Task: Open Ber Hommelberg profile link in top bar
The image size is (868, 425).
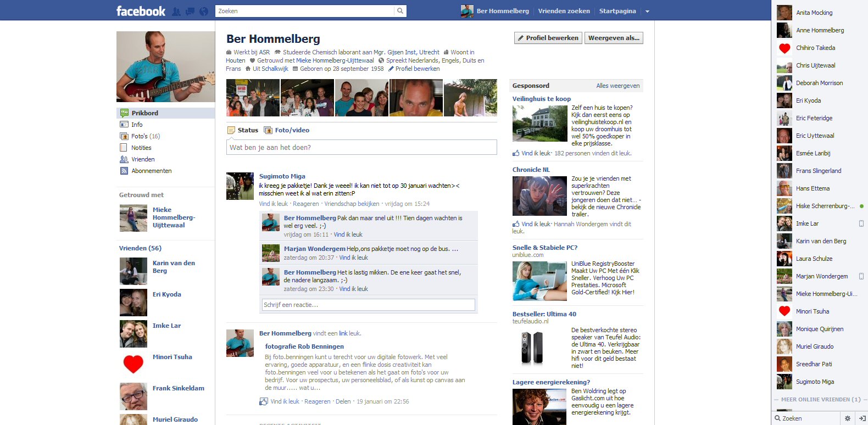Action: click(x=495, y=11)
